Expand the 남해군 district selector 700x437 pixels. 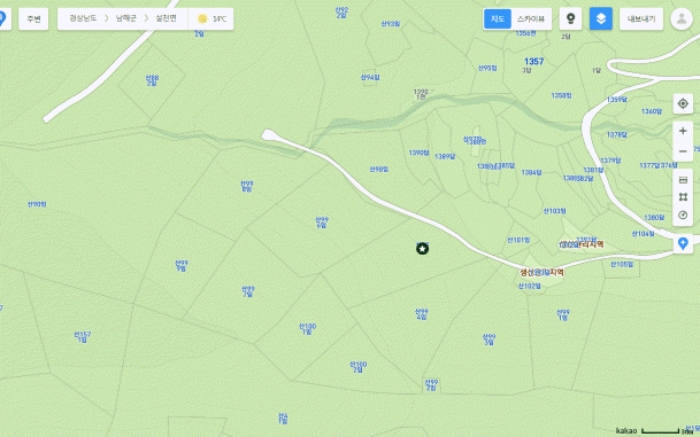pos(126,18)
